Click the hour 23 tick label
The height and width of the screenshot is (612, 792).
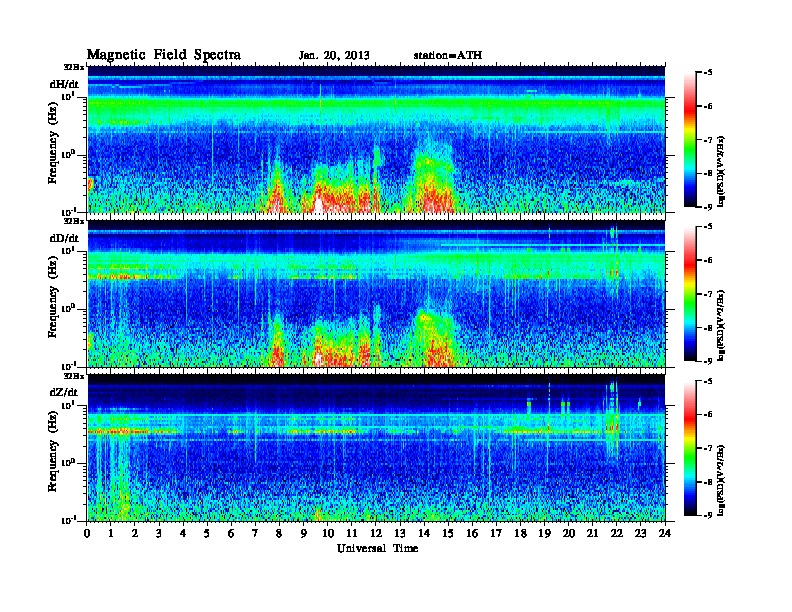pyautogui.click(x=640, y=534)
